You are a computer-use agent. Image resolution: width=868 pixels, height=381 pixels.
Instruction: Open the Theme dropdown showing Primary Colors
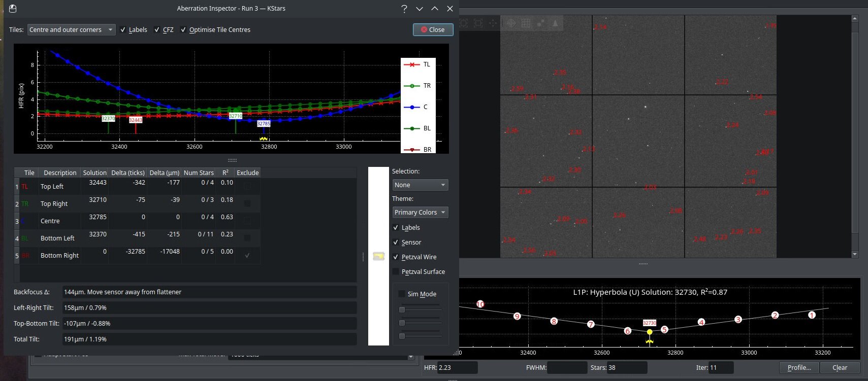[420, 213]
